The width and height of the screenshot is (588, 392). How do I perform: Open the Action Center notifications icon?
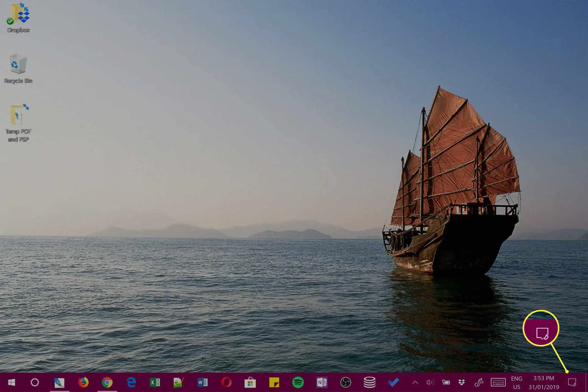(x=572, y=382)
